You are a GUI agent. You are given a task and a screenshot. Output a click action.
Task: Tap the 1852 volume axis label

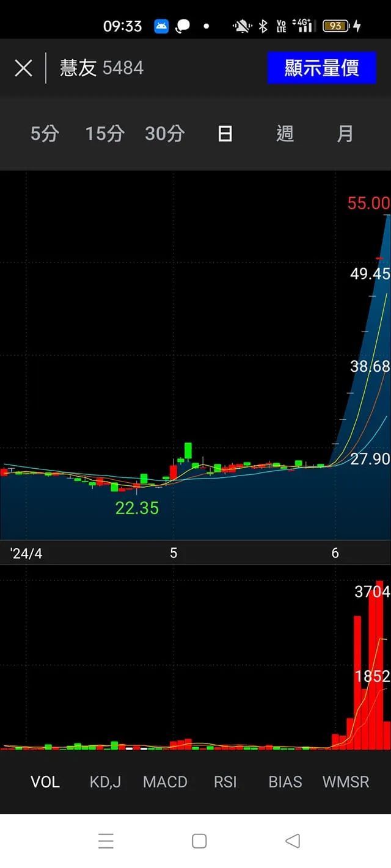tap(372, 676)
